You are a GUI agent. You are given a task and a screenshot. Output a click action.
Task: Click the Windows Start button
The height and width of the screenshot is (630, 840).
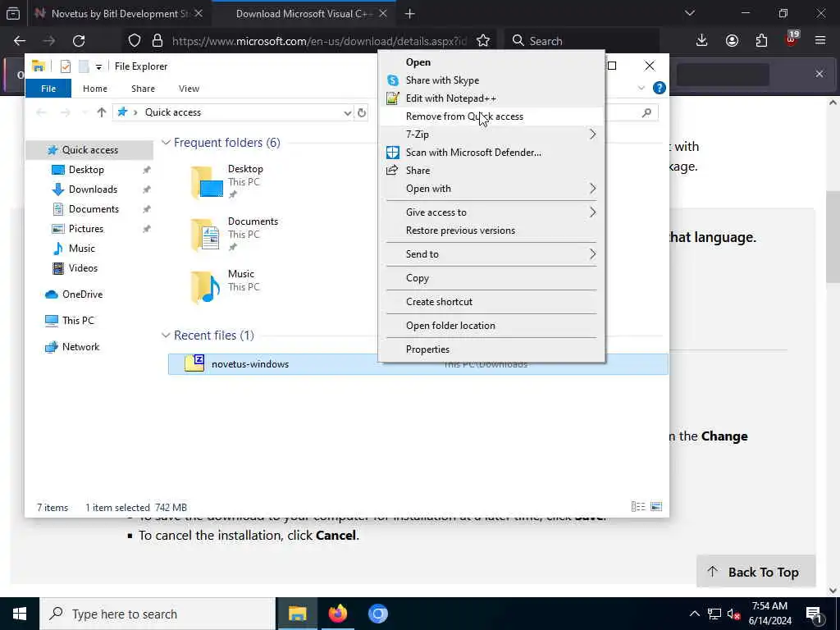(x=20, y=614)
